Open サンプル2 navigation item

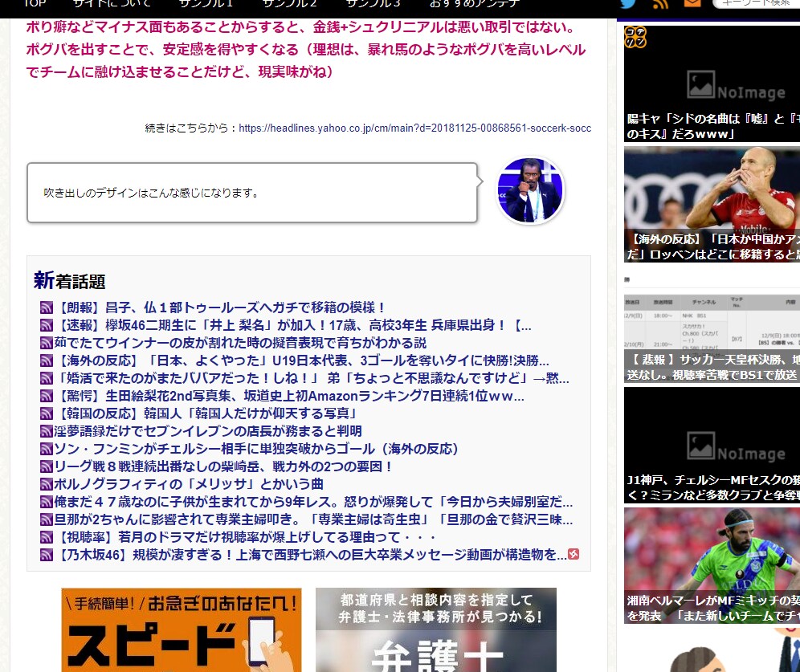(289, 3)
